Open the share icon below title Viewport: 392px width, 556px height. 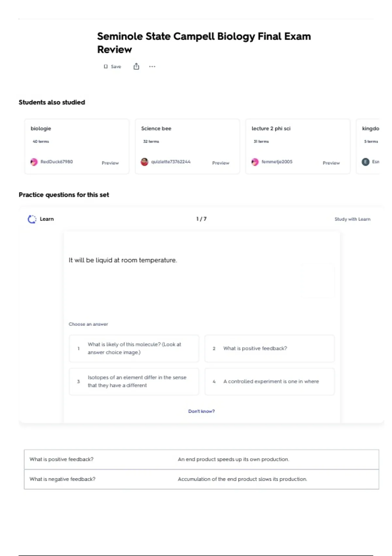[x=136, y=66]
